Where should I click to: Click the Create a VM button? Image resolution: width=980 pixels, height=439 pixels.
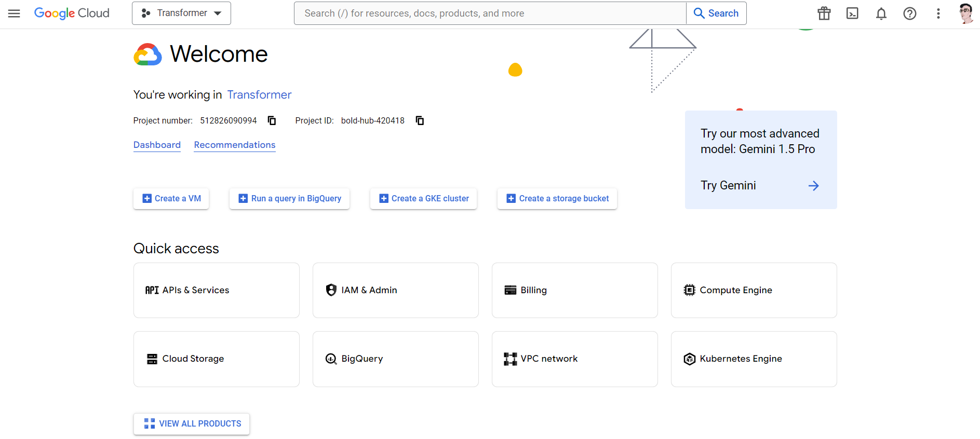click(171, 199)
